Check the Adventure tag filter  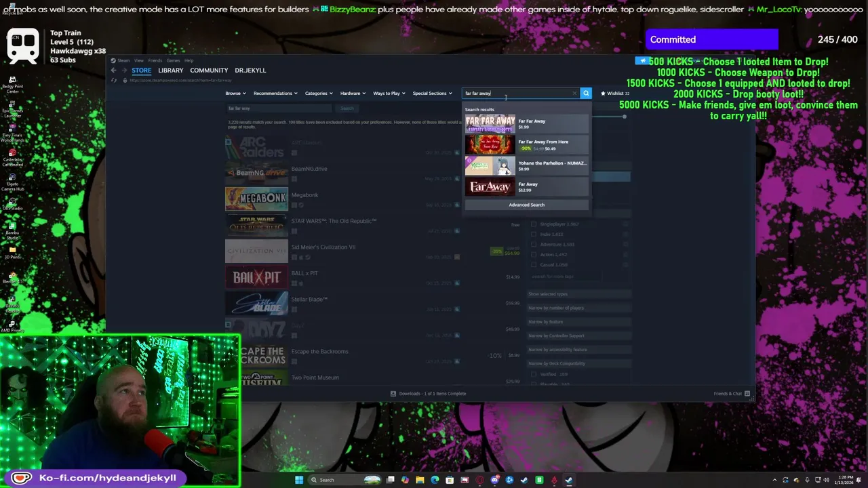[534, 245]
